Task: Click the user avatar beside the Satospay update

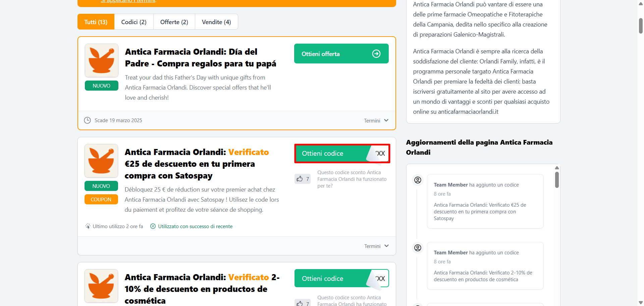Action: [418, 180]
